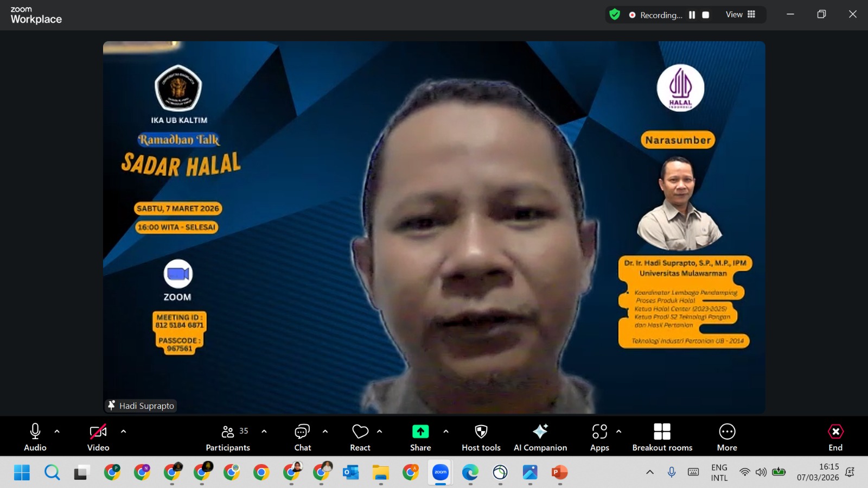The image size is (868, 488).
Task: End the meeting
Action: [x=835, y=437]
